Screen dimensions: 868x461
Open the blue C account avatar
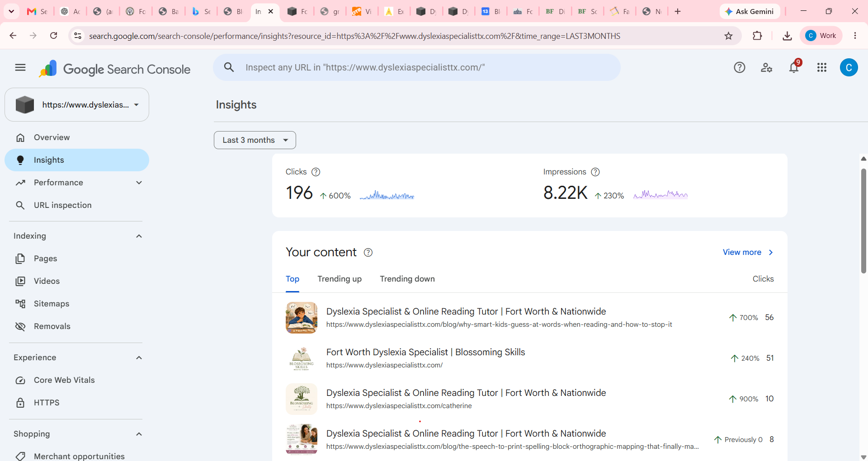tap(849, 68)
